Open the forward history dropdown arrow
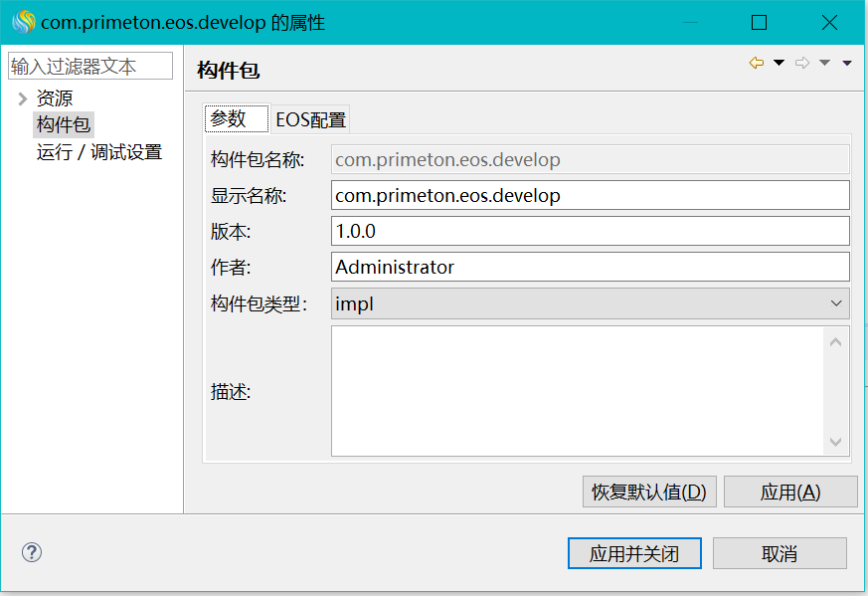 point(824,64)
